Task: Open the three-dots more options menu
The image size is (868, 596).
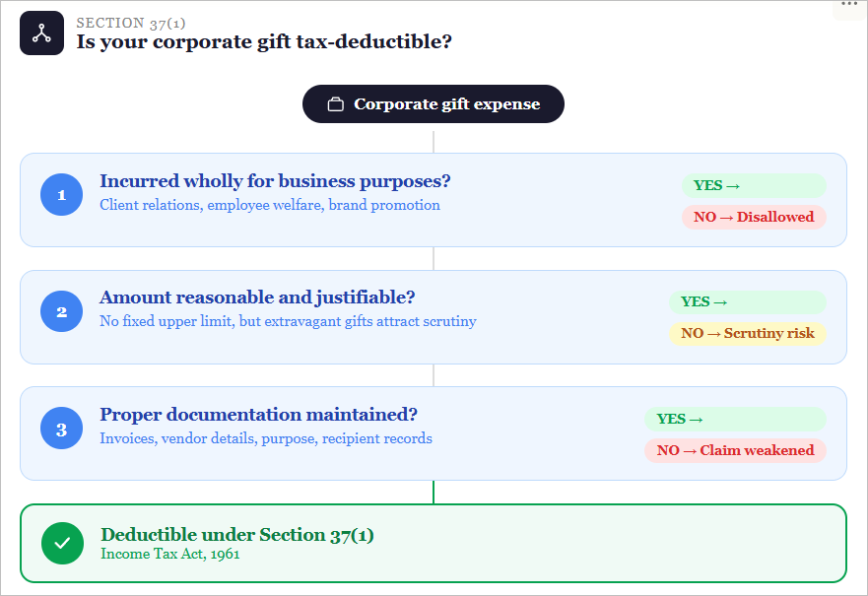Action: click(x=849, y=5)
